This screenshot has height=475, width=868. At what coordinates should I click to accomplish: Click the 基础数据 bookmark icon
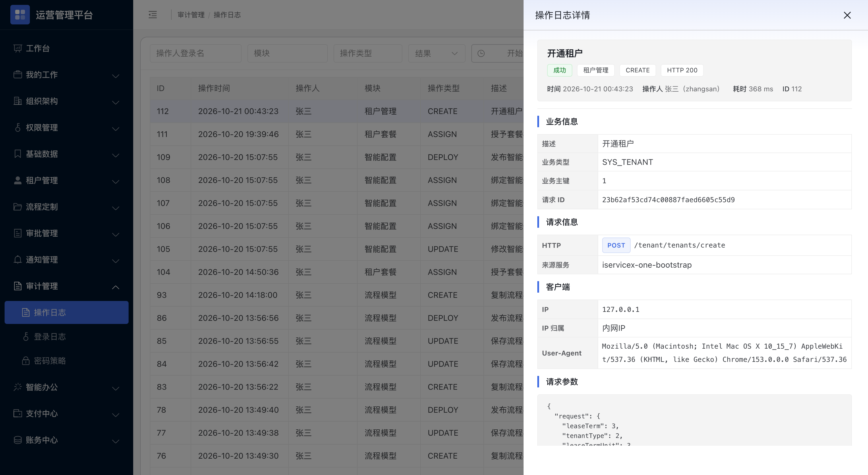18,154
